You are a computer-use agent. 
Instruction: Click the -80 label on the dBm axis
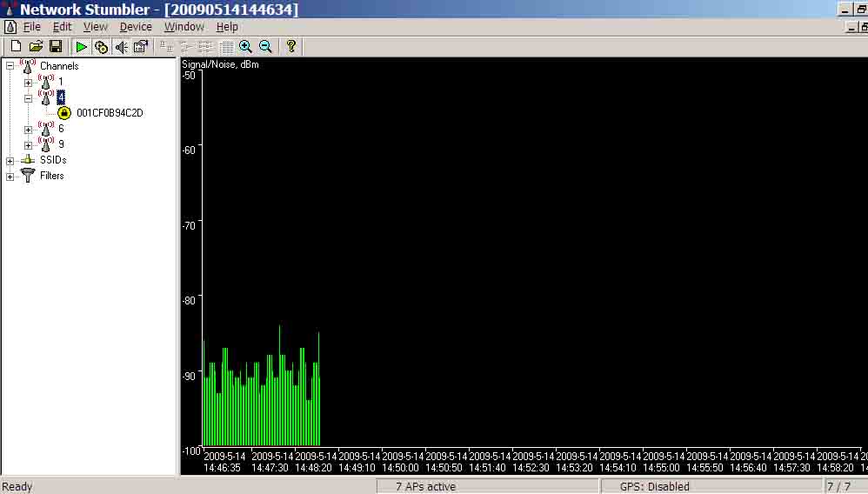click(189, 300)
